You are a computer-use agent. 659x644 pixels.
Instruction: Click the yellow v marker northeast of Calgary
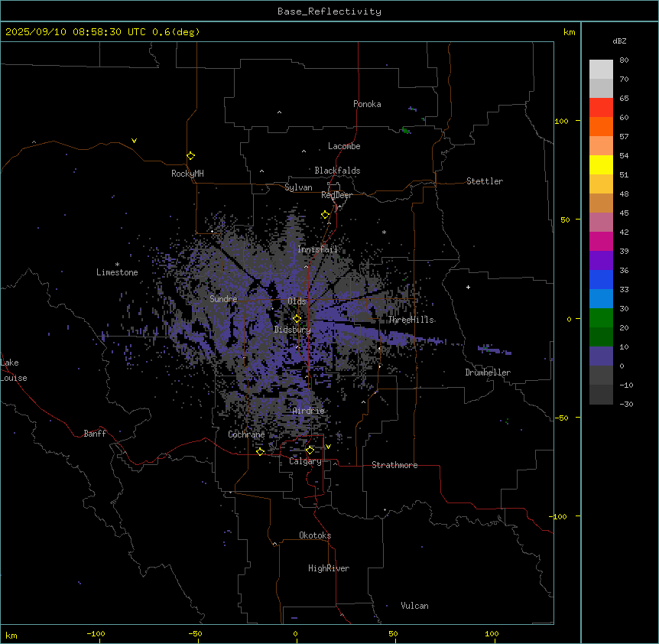pyautogui.click(x=328, y=447)
